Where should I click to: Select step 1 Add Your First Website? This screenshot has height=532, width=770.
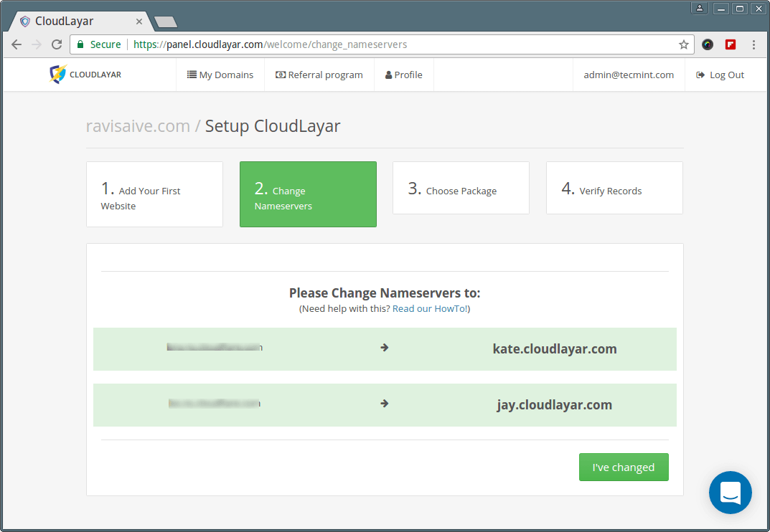tap(155, 194)
